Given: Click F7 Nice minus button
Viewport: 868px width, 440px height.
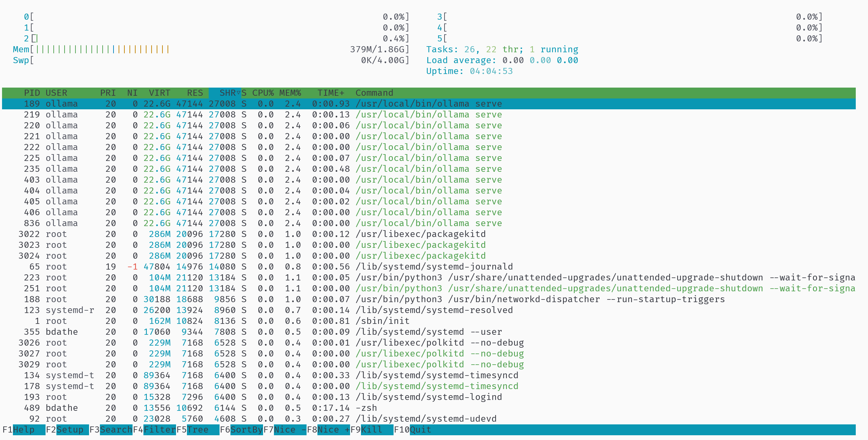Looking at the screenshot, I should 285,429.
